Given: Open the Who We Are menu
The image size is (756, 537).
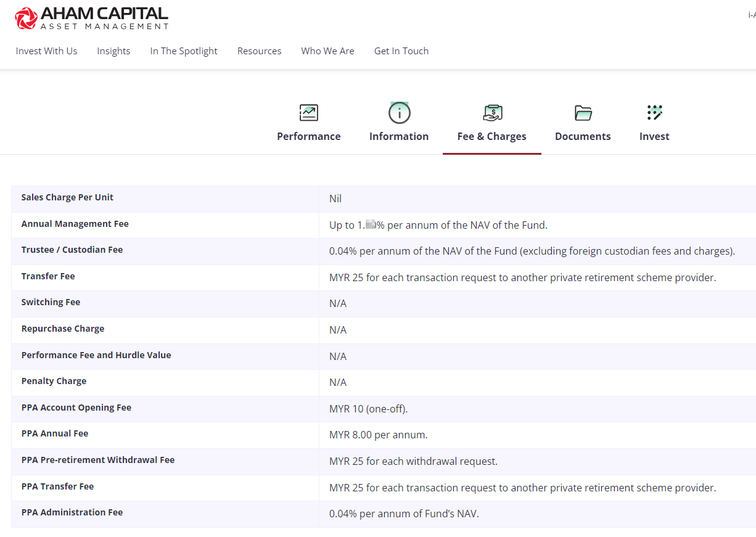Looking at the screenshot, I should coord(328,51).
